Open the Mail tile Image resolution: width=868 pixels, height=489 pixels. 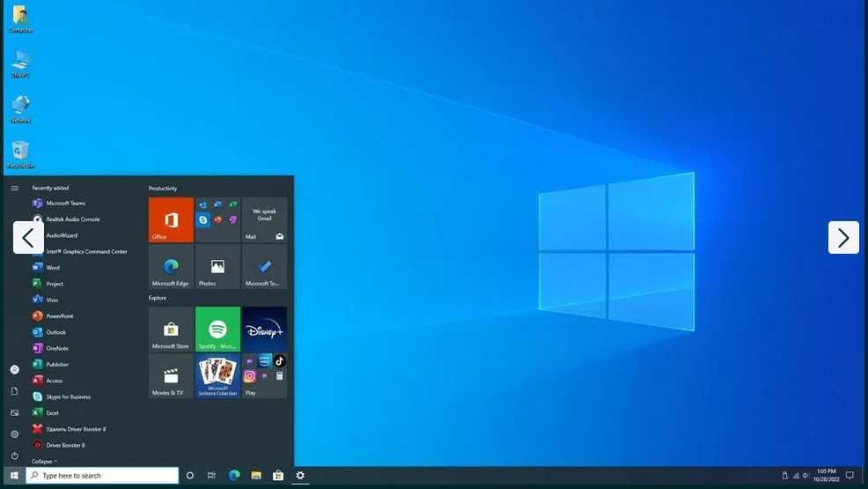coord(265,220)
